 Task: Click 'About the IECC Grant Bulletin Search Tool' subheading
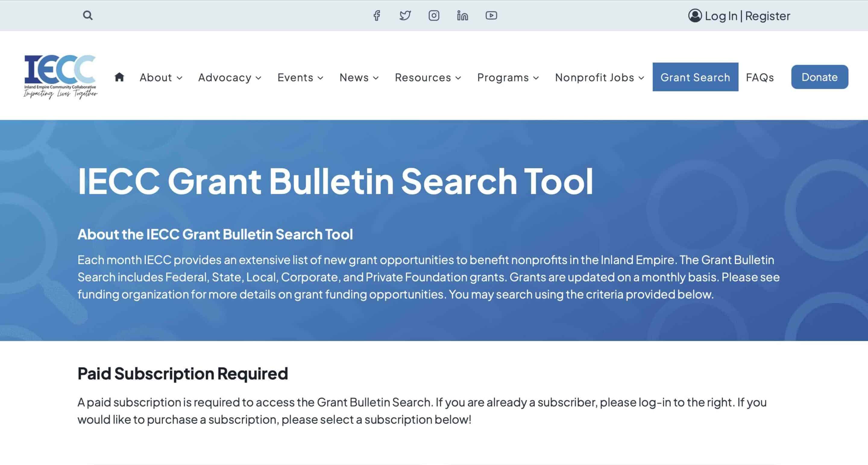215,234
